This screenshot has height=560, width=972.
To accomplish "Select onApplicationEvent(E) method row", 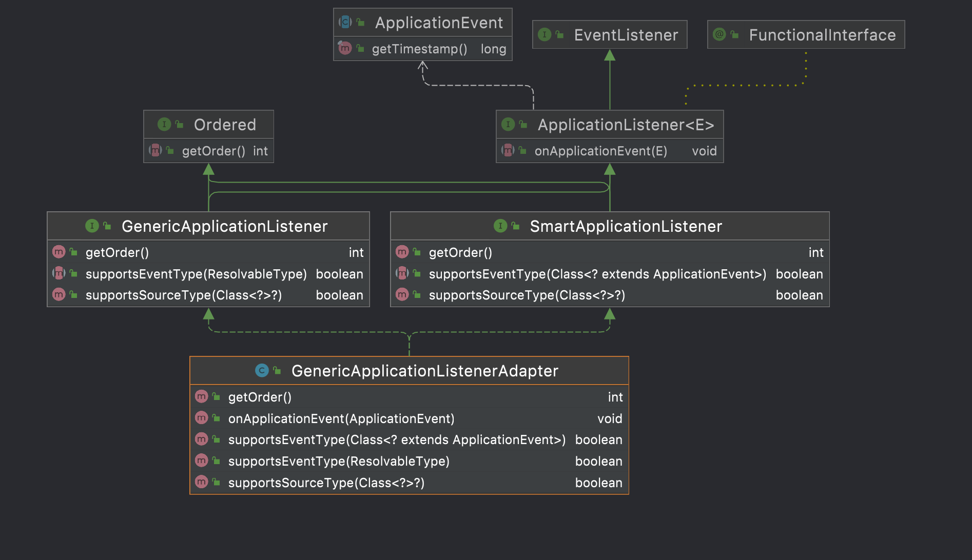I will (600, 151).
